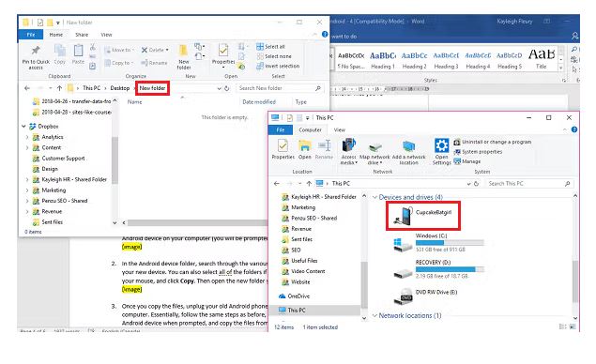Viewport: 596px width, 364px height.
Task: Click Uninstall or change a program
Action: [x=493, y=142]
